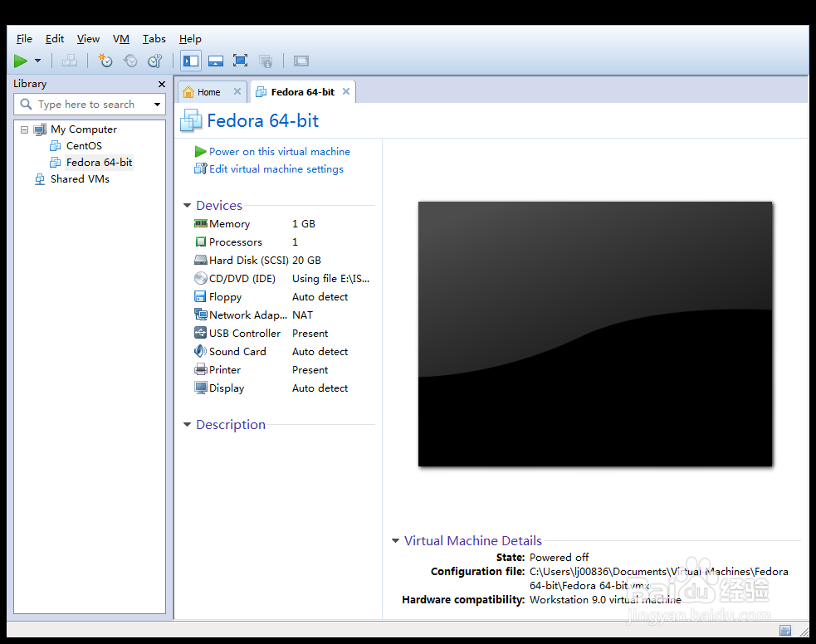
Task: Click the Powered off state text
Action: (x=559, y=558)
